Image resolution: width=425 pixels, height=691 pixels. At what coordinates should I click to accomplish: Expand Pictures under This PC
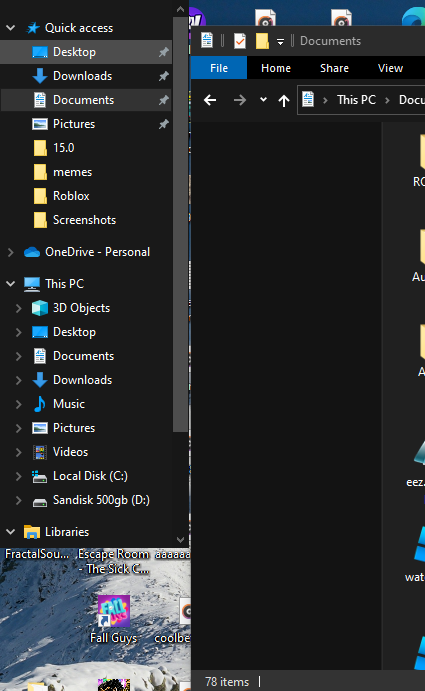tap(19, 428)
